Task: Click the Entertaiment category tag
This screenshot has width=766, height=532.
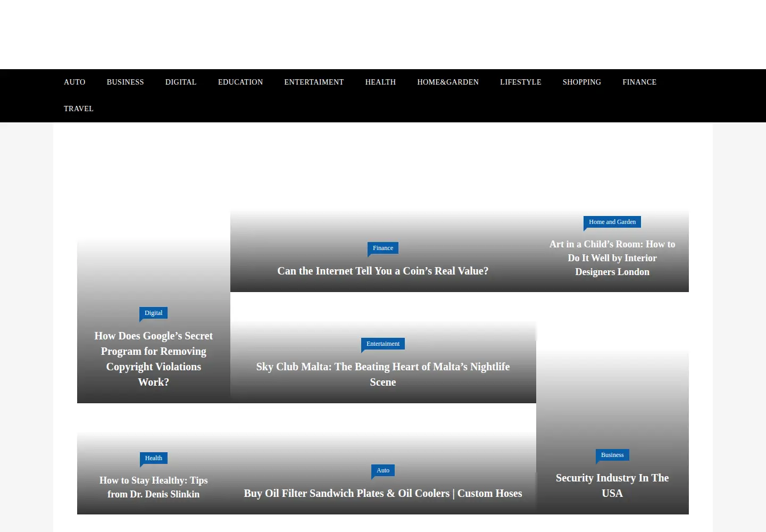Action: (x=383, y=344)
